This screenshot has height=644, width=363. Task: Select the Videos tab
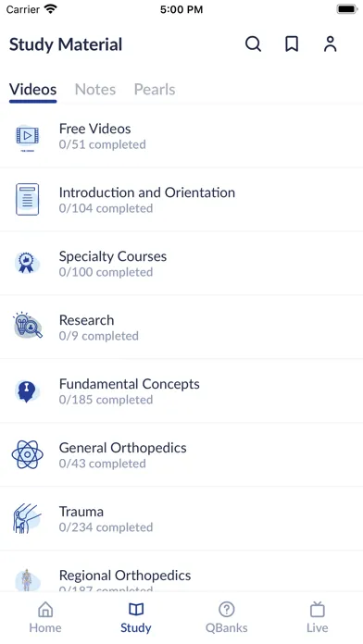pyautogui.click(x=33, y=89)
